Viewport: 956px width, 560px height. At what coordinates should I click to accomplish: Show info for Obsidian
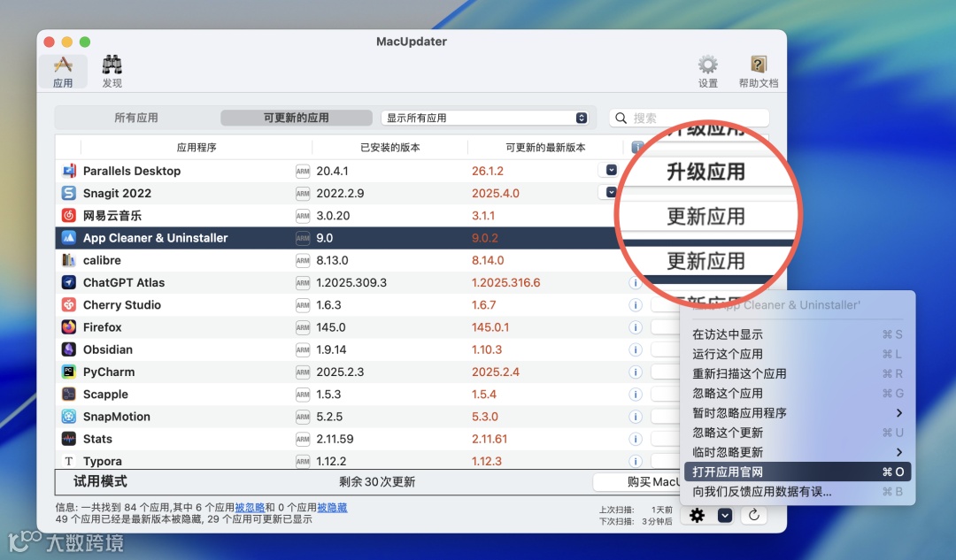point(636,349)
